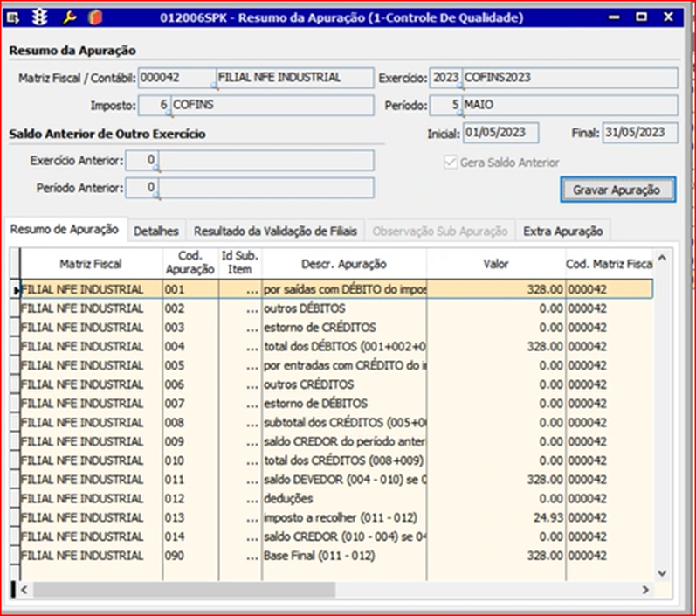Click the horizontal scrollbar left arrow

24,590
